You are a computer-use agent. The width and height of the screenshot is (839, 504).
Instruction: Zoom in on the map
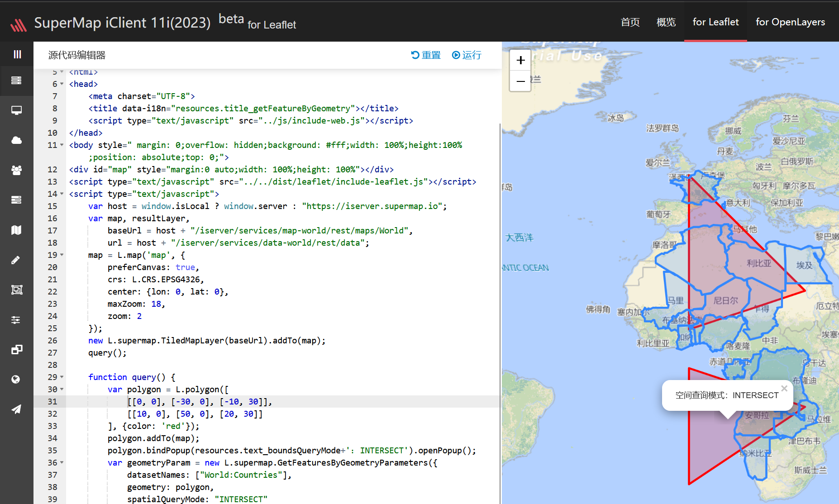point(520,60)
